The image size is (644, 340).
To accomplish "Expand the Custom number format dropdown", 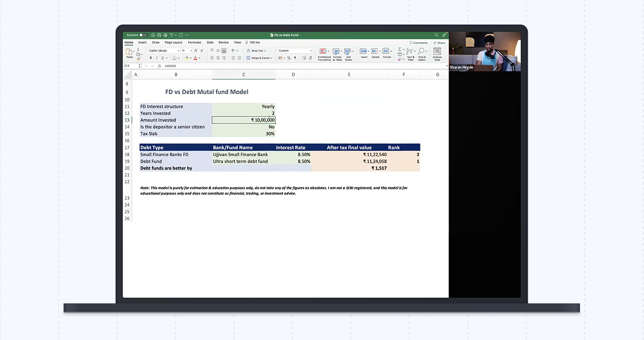I will pos(311,51).
